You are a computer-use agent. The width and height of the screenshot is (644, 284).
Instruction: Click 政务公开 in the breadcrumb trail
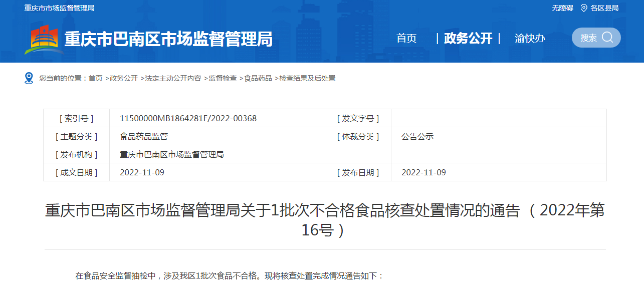[124, 78]
